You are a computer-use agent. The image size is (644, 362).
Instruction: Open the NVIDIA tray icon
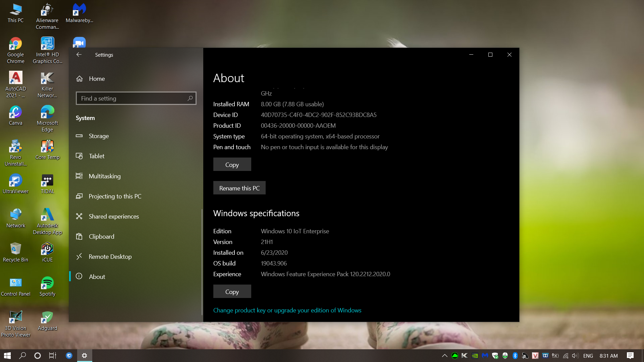coord(475,356)
